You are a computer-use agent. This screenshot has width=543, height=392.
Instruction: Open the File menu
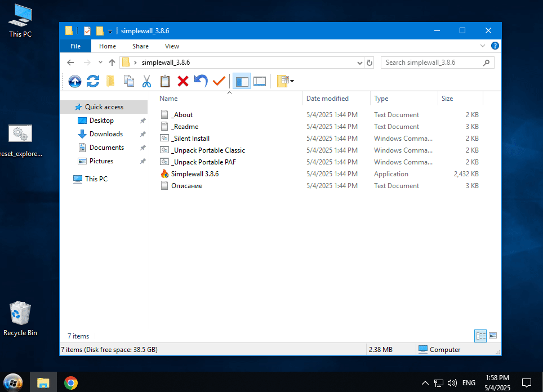[x=75, y=46]
